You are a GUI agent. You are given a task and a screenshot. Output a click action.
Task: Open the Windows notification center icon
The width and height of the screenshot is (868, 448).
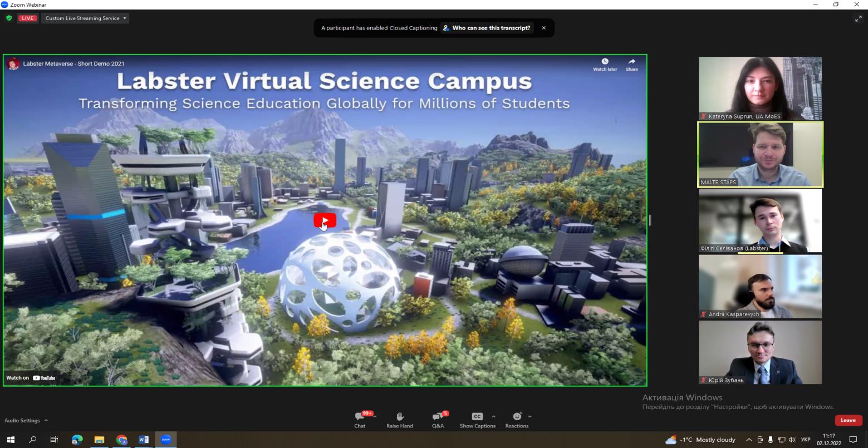click(853, 440)
